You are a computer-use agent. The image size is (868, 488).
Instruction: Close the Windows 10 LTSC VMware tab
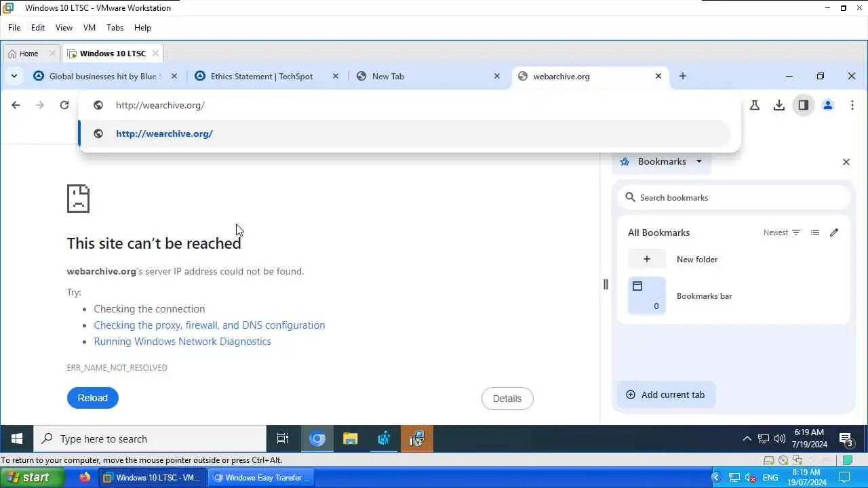coord(155,54)
